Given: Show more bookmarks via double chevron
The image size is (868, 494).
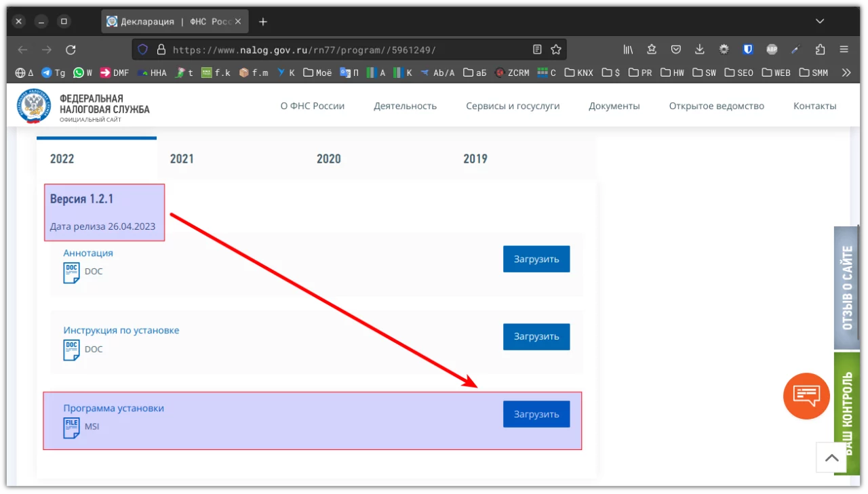Looking at the screenshot, I should tap(846, 73).
